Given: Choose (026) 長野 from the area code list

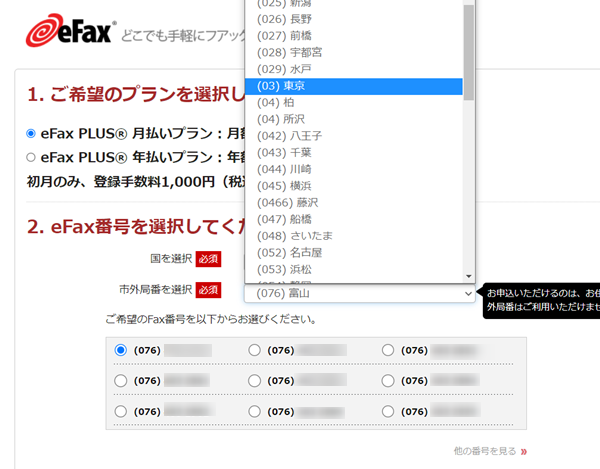Looking at the screenshot, I should [x=354, y=19].
